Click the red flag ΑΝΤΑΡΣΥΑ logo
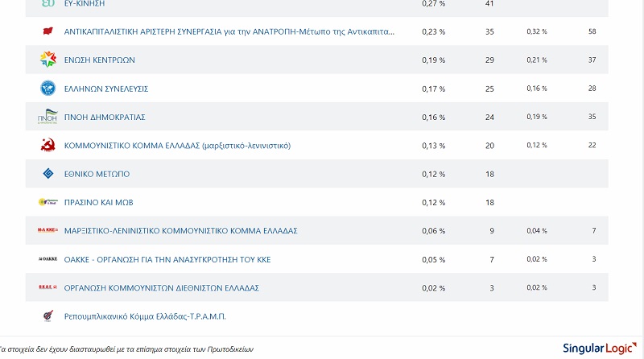This screenshot has height=359, width=644. [47, 31]
